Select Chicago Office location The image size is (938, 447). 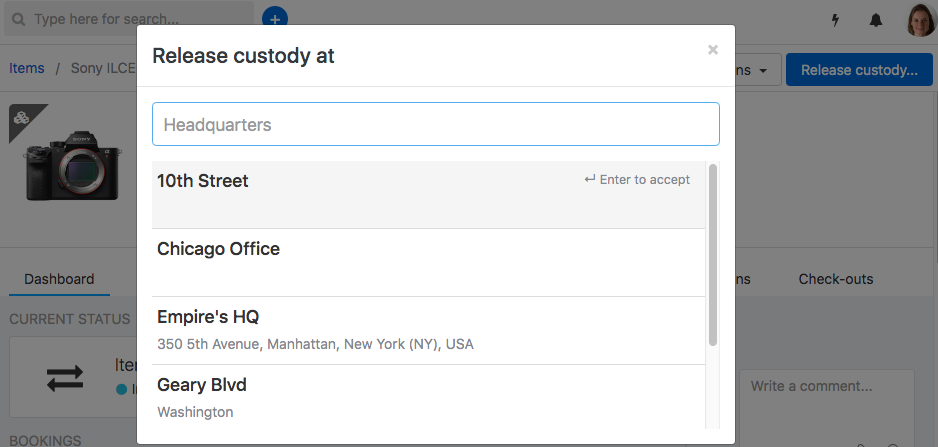pyautogui.click(x=428, y=263)
